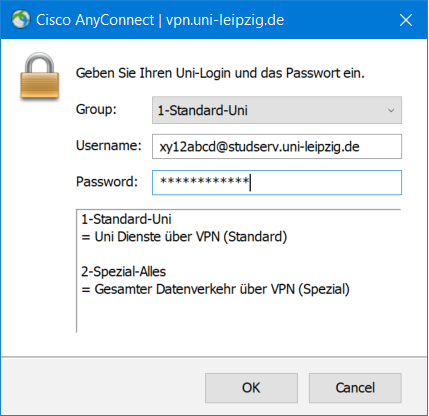Close the AnyConnect dialog with X

(406, 20)
